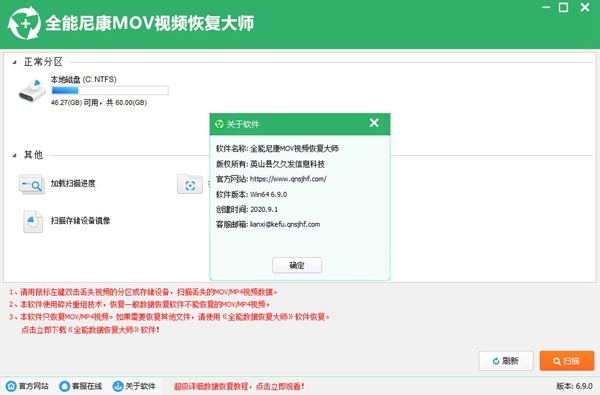Click the 版本: 6.9.0 status bar text

(x=574, y=386)
